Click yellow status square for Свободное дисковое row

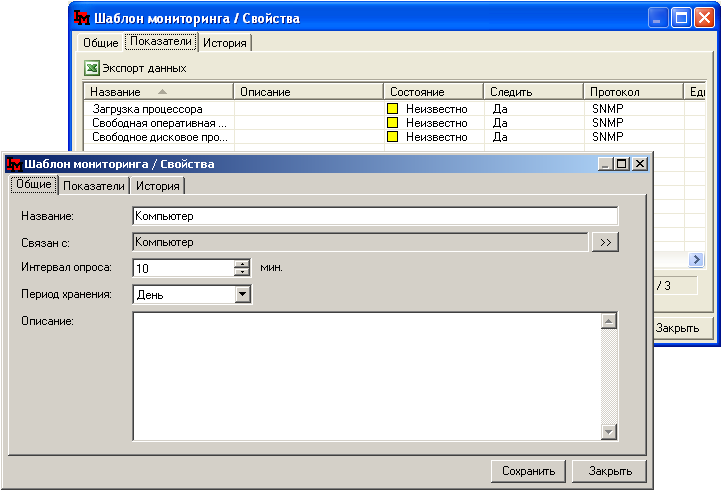point(392,136)
